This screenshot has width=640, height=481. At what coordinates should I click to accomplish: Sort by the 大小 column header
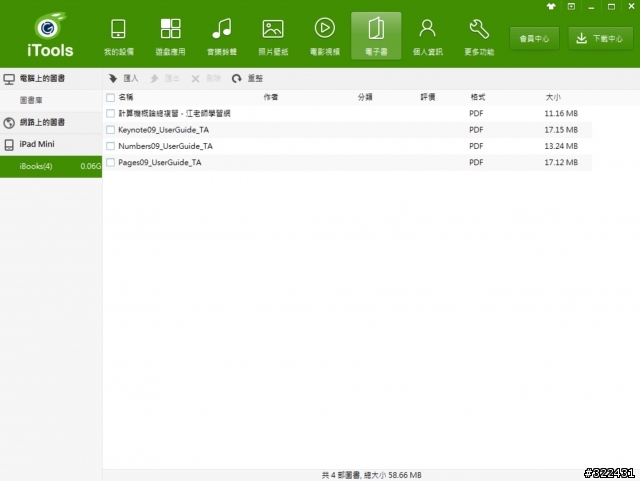pos(553,97)
